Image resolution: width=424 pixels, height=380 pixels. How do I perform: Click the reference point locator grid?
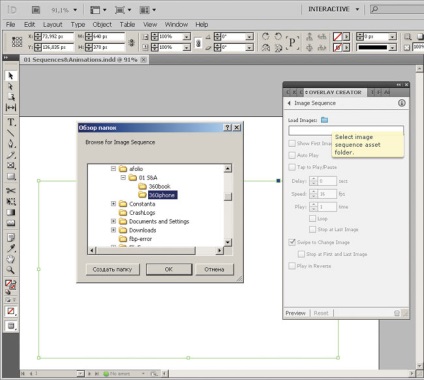(17, 42)
